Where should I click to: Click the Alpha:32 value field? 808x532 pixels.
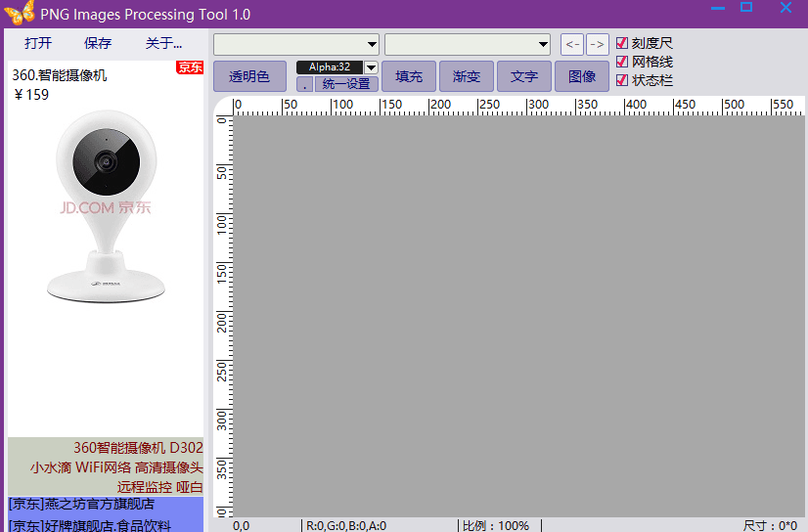(330, 66)
